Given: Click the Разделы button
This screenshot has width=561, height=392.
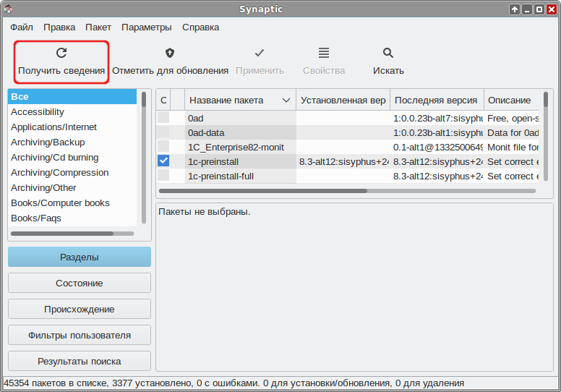Looking at the screenshot, I should [x=80, y=257].
